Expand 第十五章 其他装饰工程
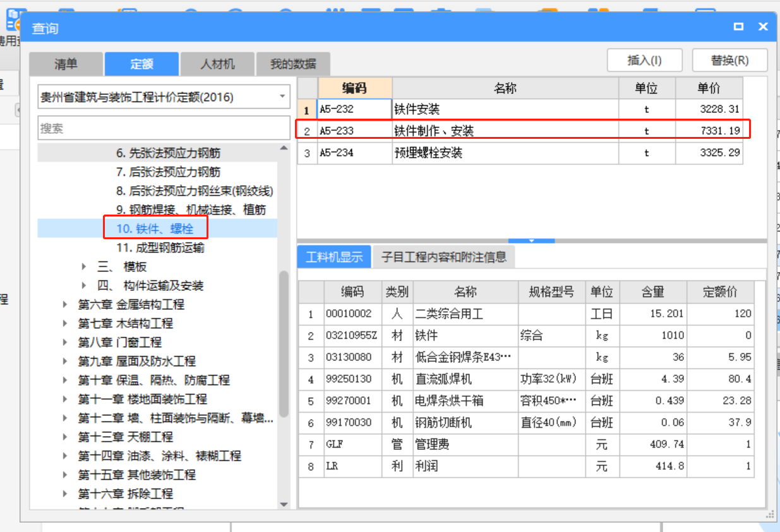The width and height of the screenshot is (780, 532). (x=66, y=475)
